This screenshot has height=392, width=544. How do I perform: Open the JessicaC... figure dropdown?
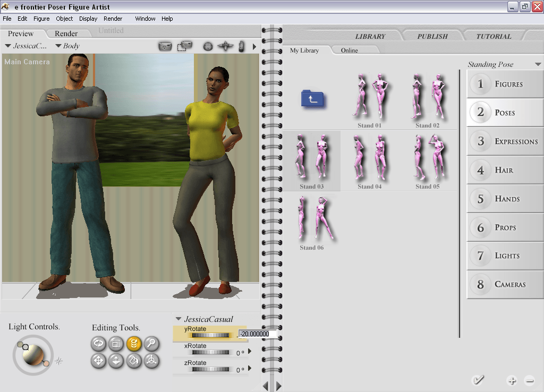25,46
